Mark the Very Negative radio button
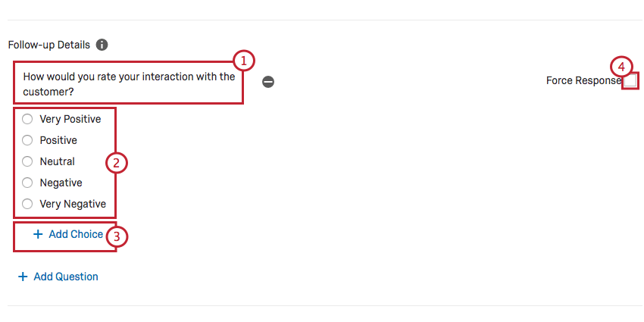 pyautogui.click(x=28, y=204)
